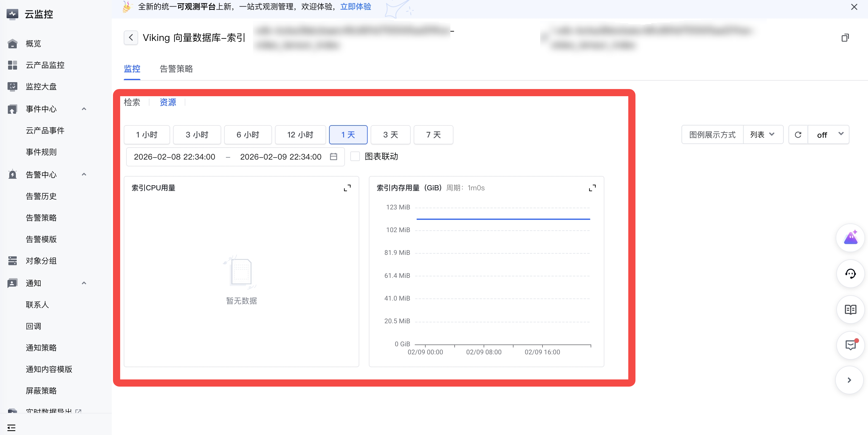Enable the 图表联动 checkbox
868x435 pixels.
[355, 156]
